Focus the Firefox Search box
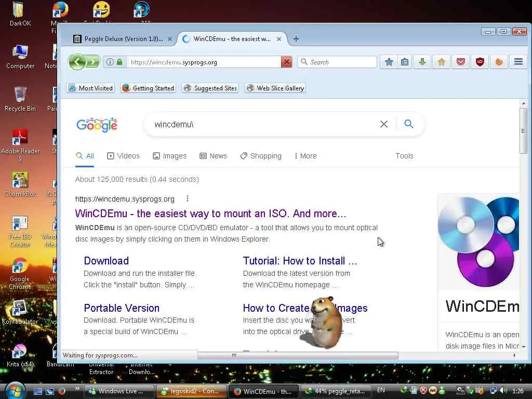The image size is (532, 399). tap(337, 62)
